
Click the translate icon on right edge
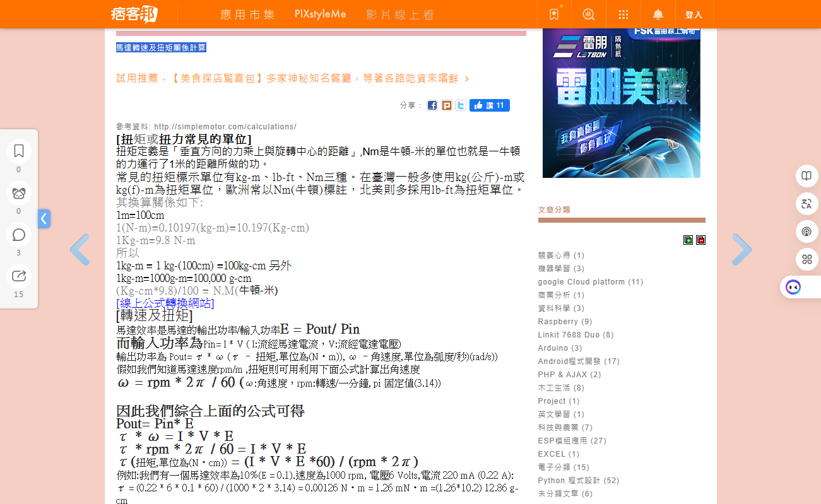coord(806,204)
